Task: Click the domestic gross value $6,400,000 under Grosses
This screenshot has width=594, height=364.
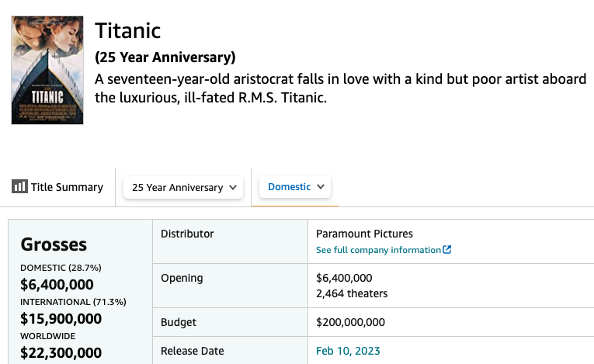Action: pos(57,285)
